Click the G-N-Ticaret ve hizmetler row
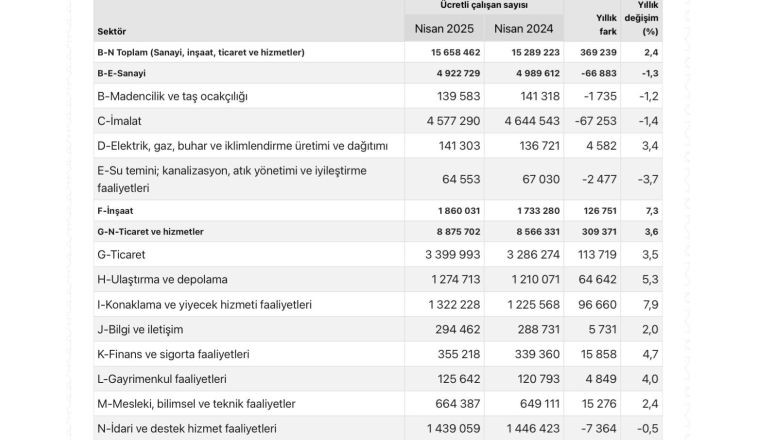Viewport: 770px width, 440px height. click(378, 232)
